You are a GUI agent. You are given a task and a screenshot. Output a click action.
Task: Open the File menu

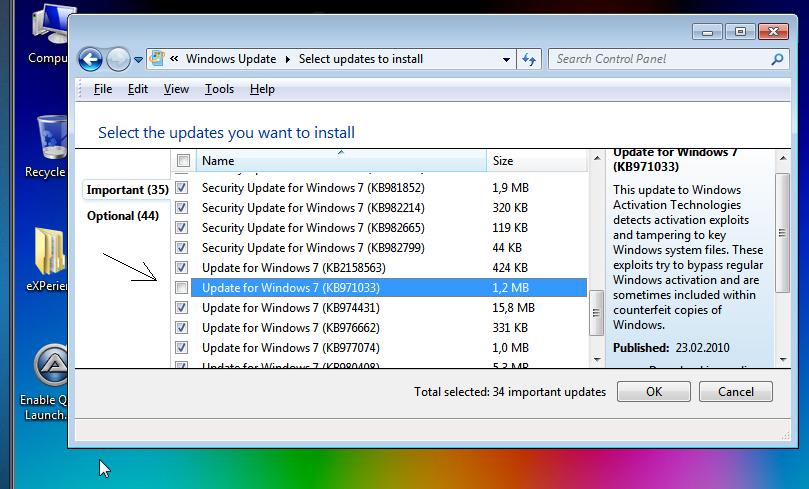(103, 89)
